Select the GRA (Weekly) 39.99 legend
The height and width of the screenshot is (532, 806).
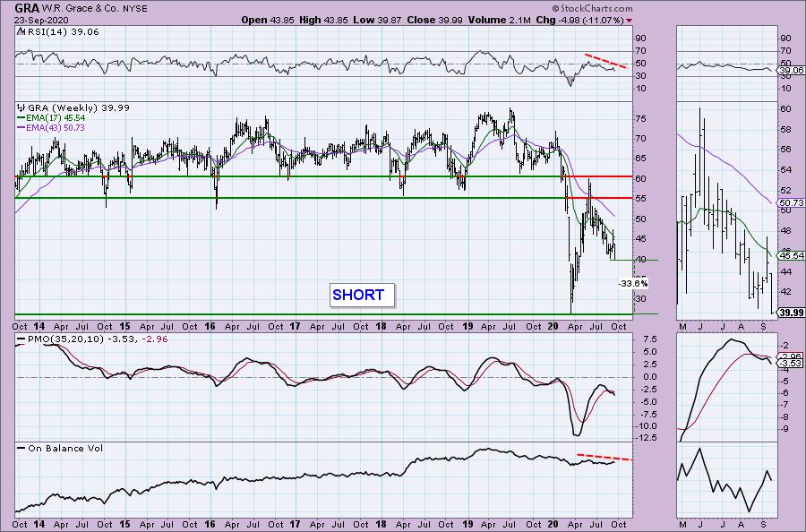(78, 108)
